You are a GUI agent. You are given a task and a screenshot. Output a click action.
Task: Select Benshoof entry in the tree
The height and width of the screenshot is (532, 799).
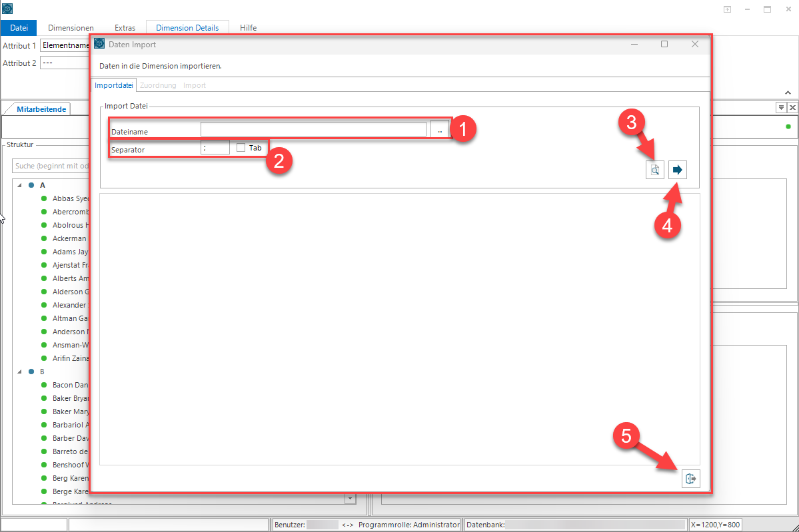pos(71,465)
